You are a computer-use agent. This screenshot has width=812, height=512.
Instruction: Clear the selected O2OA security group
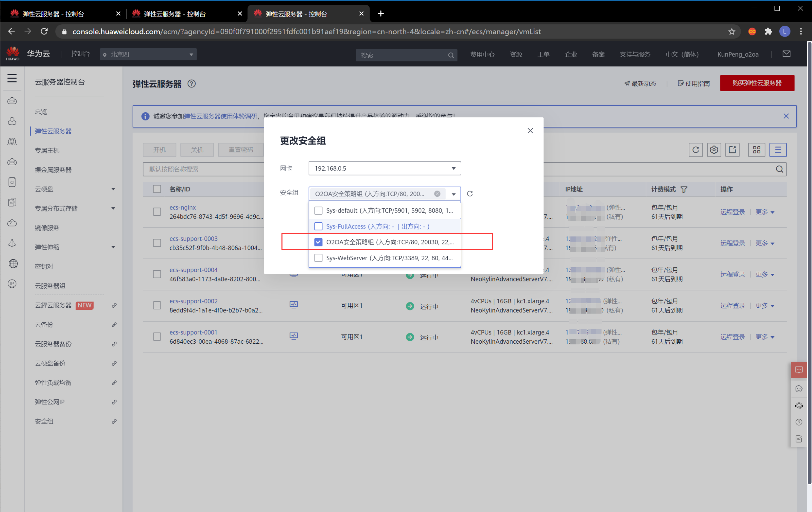pos(437,194)
